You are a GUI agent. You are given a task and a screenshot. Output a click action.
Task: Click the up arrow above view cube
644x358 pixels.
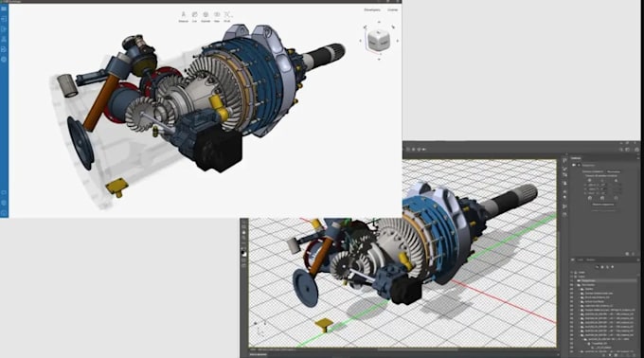379,22
